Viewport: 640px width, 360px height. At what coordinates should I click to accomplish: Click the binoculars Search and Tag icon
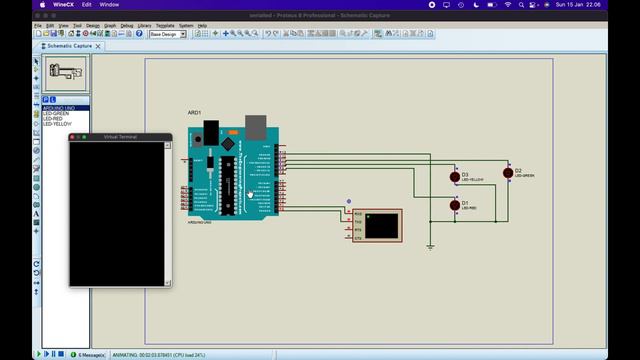[x=388, y=34]
